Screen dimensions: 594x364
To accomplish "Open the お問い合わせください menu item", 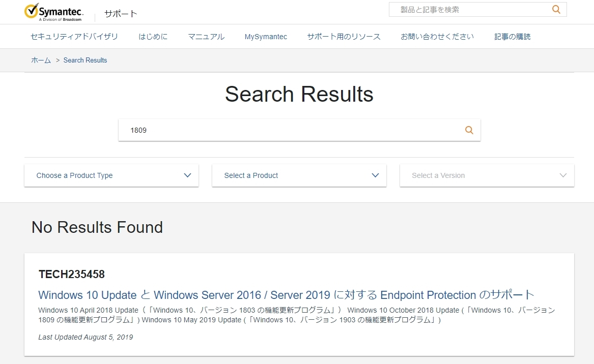I will point(437,37).
